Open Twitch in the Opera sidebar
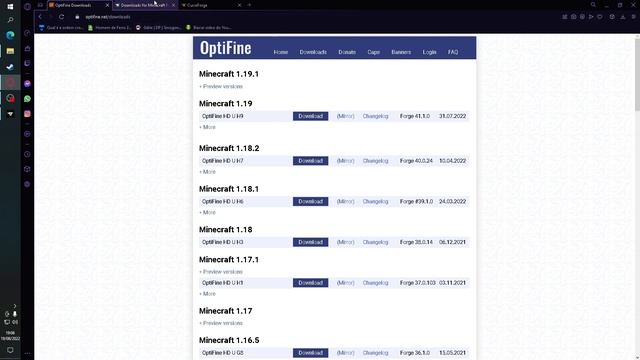 [27, 63]
